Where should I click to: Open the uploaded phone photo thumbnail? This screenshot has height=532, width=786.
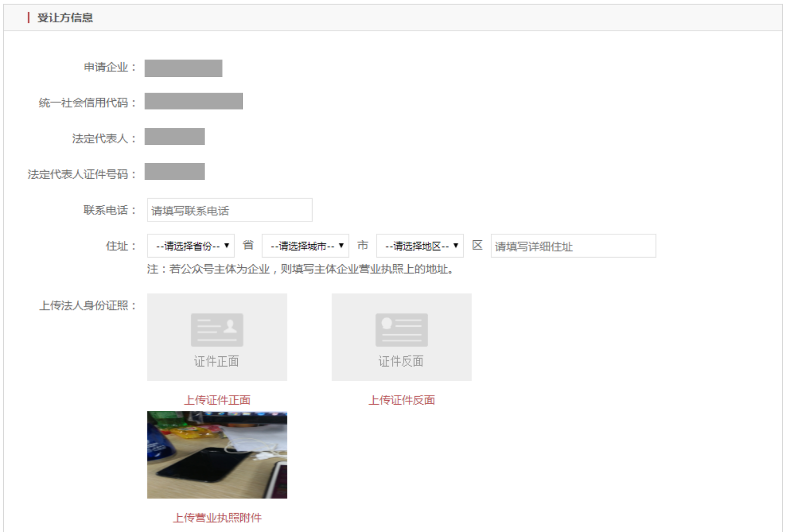coord(217,455)
